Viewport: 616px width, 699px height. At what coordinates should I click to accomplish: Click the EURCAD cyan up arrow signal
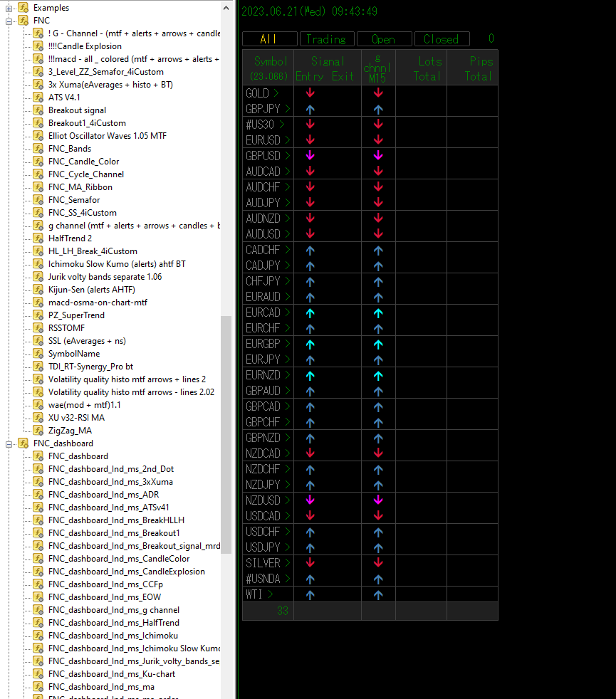pos(310,312)
